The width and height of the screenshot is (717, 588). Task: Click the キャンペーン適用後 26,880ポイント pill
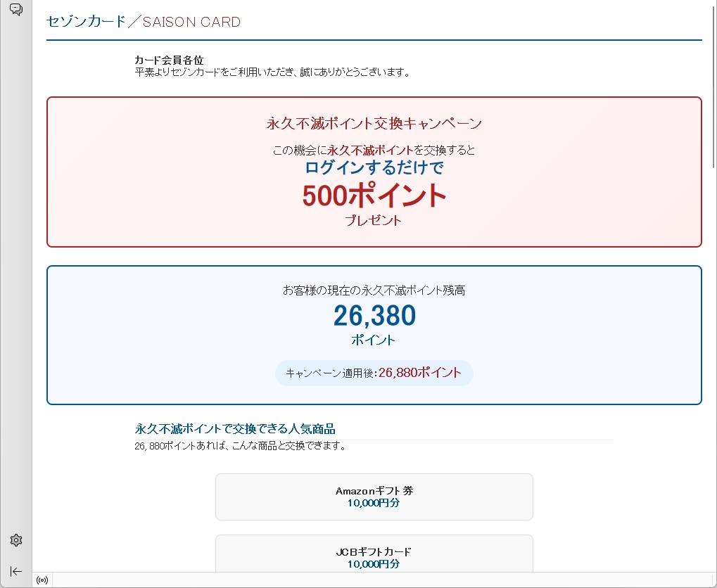374,373
